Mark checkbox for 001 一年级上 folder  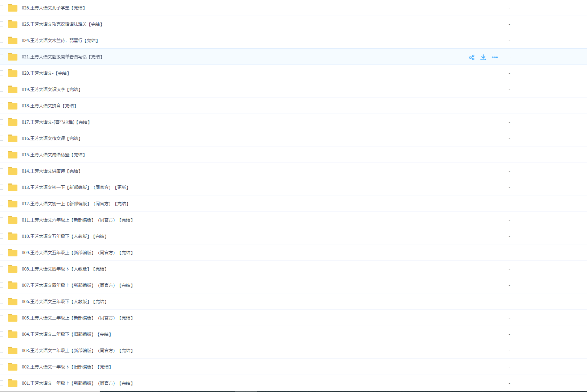coord(1,383)
